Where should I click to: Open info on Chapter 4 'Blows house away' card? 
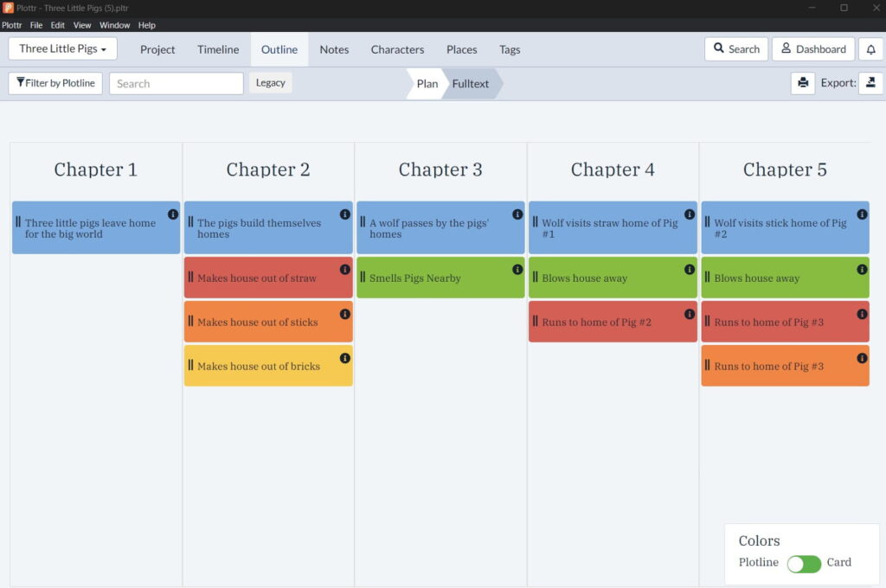pos(689,268)
